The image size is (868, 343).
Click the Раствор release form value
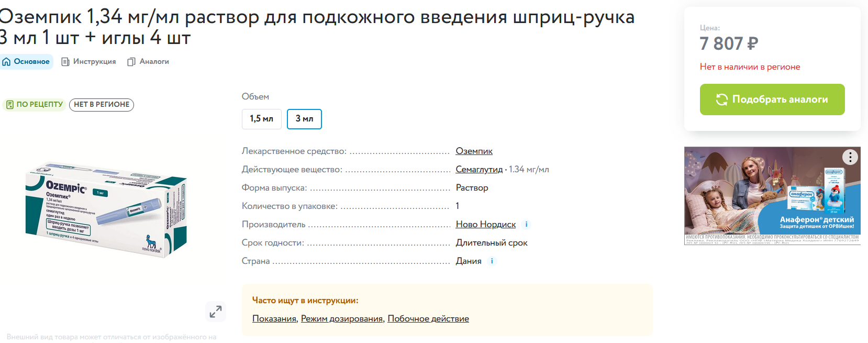point(472,187)
